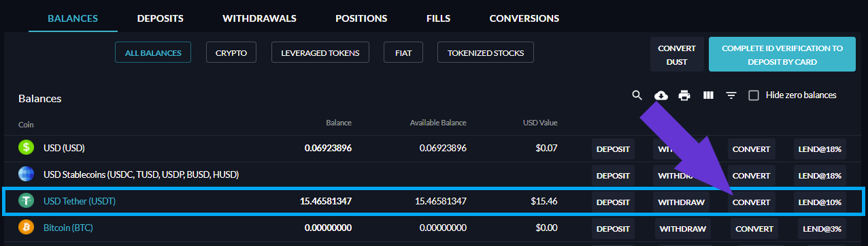This screenshot has height=246, width=868.
Task: Download balances via cloud download icon
Action: point(661,95)
